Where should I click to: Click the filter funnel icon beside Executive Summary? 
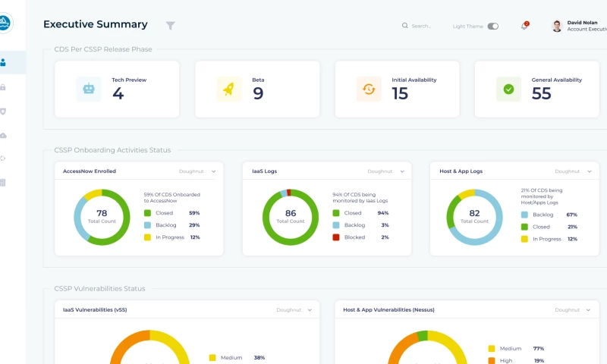click(171, 26)
